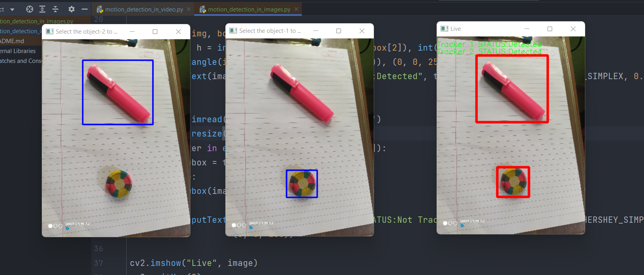Close the Select the object-1 window
Viewport: 644px width, 275px height.
[362, 31]
